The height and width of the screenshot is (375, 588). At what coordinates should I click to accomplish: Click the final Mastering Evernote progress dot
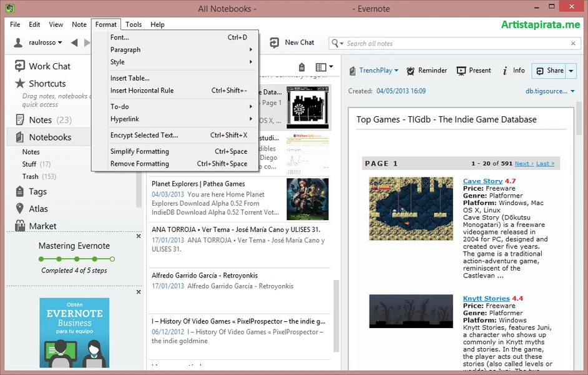click(112, 258)
